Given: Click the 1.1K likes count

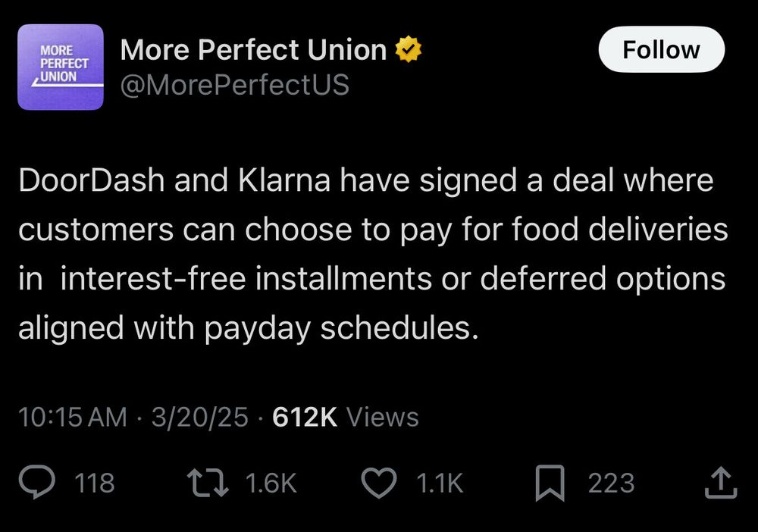Looking at the screenshot, I should click(x=440, y=483).
